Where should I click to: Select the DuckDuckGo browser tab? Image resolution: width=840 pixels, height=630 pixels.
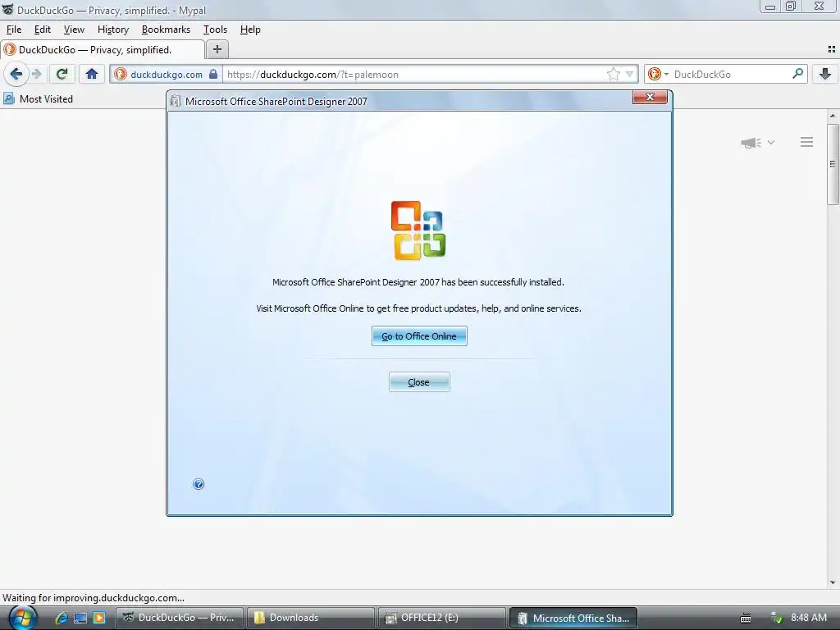[x=103, y=50]
